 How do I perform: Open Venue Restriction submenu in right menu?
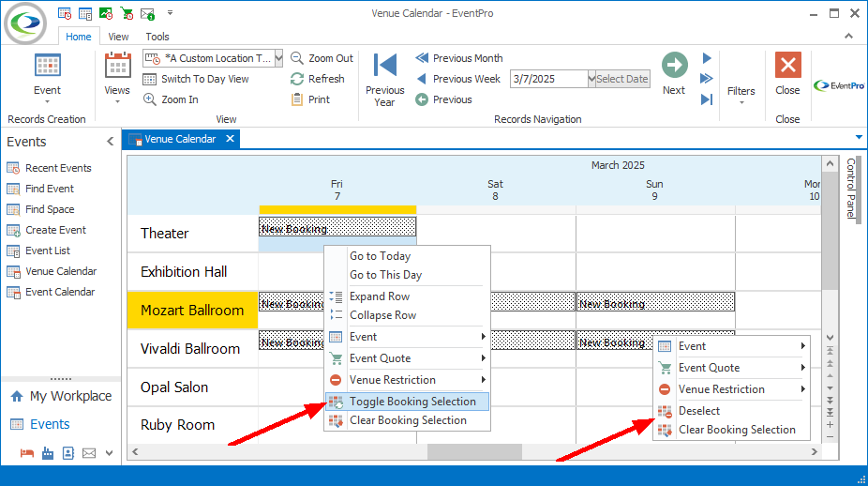(732, 389)
